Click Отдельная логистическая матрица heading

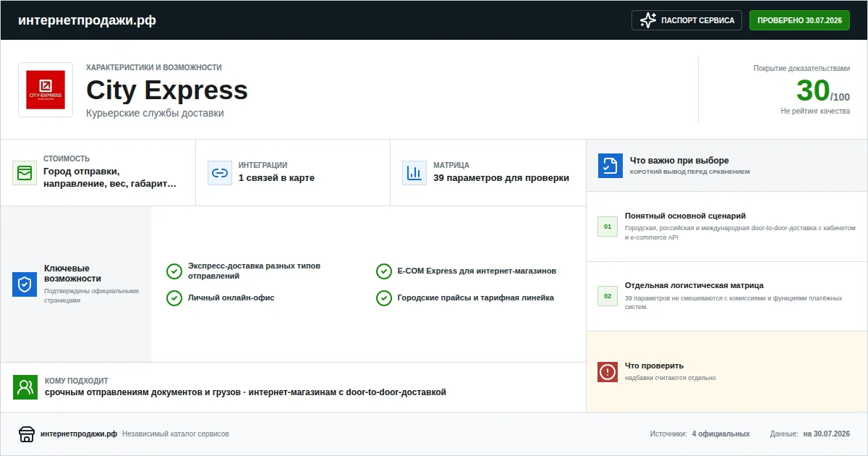694,285
